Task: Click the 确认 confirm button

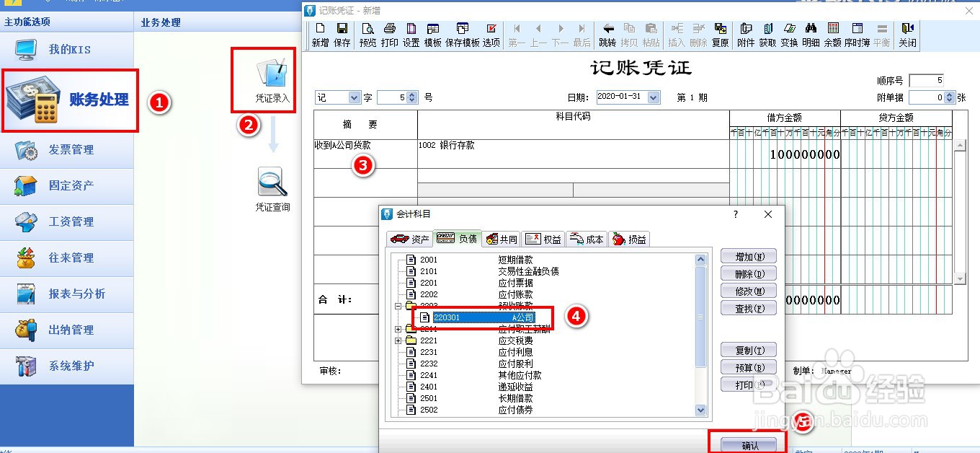Action: point(749,445)
